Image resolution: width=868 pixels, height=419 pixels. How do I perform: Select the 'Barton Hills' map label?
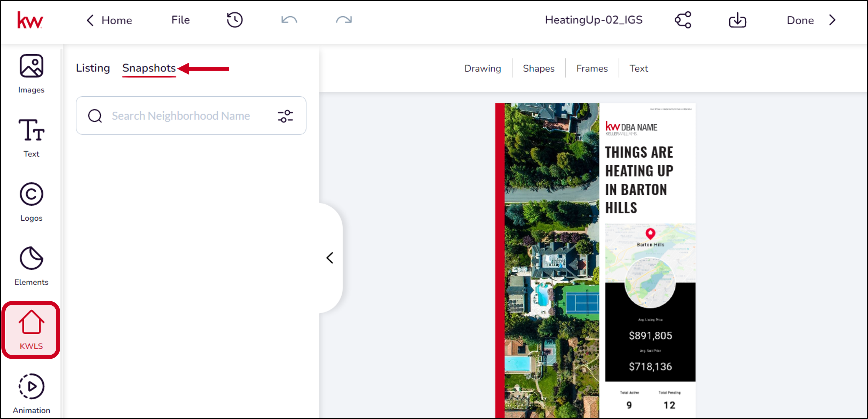(650, 245)
